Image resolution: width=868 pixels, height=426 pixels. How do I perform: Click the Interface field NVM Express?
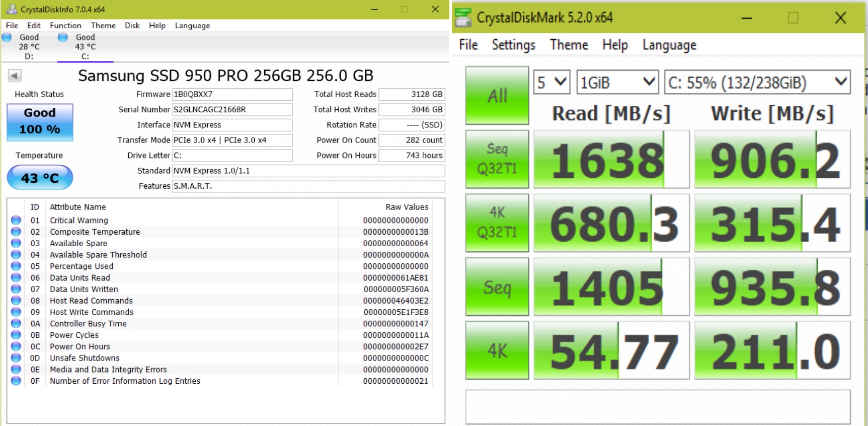(232, 125)
